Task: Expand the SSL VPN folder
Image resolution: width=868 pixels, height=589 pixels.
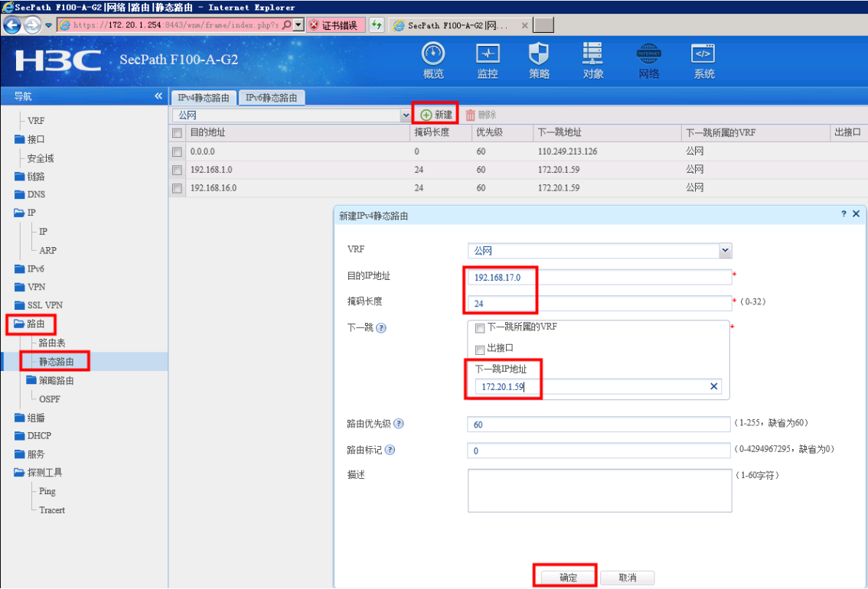Action: tap(38, 304)
